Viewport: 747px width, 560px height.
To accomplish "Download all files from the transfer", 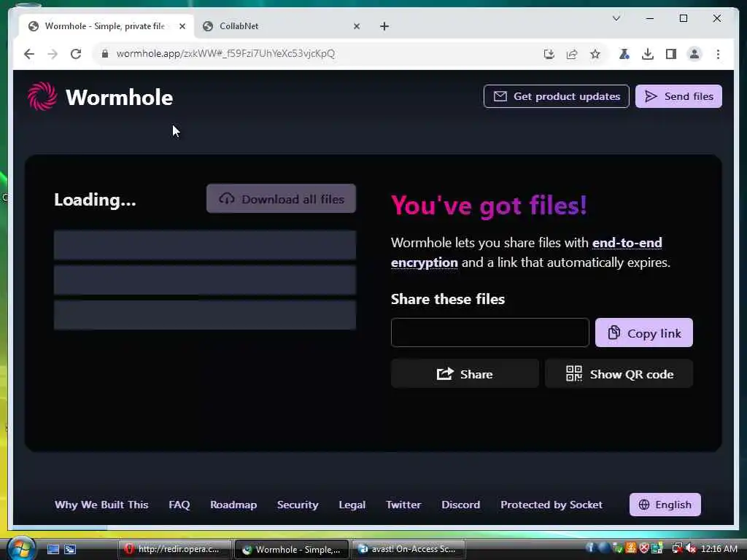I will pyautogui.click(x=281, y=198).
